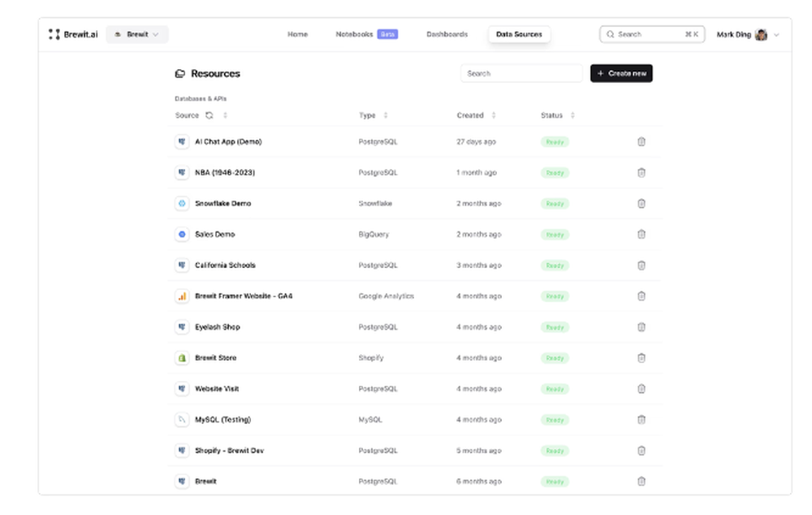Viewport: 812px width, 515px height.
Task: Sort the list by Status column
Action: coord(572,115)
